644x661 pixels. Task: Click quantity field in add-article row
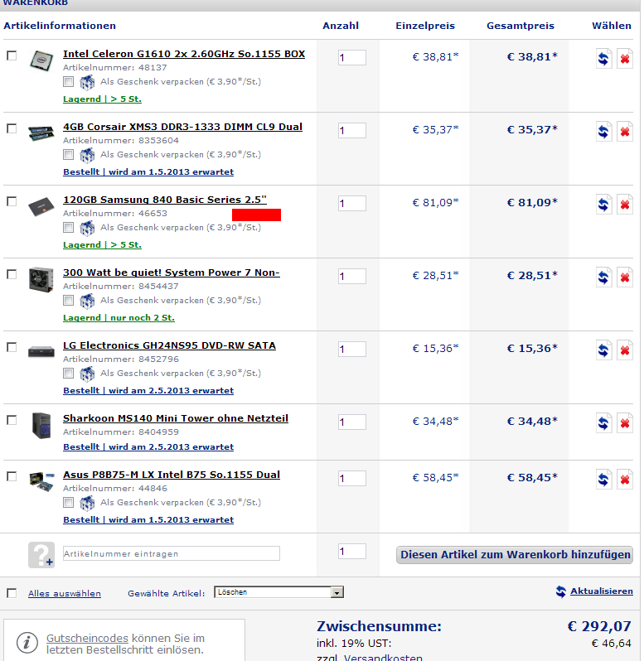(x=351, y=552)
